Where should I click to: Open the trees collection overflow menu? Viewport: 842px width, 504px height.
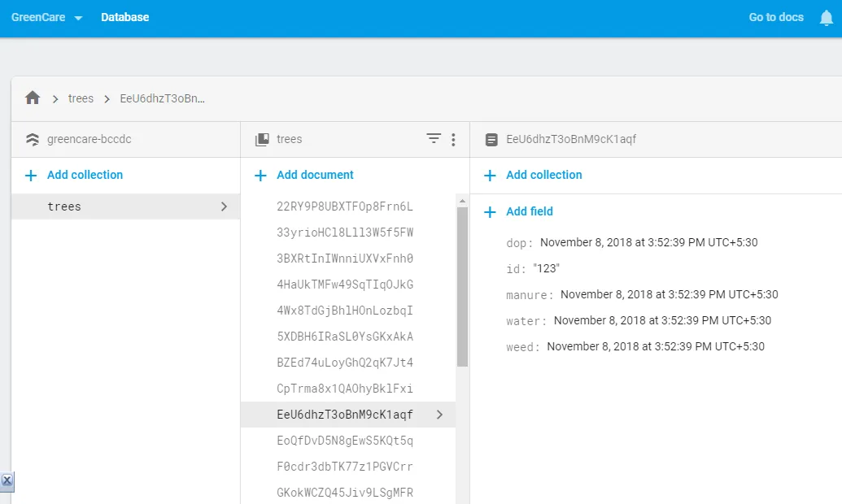click(x=453, y=140)
